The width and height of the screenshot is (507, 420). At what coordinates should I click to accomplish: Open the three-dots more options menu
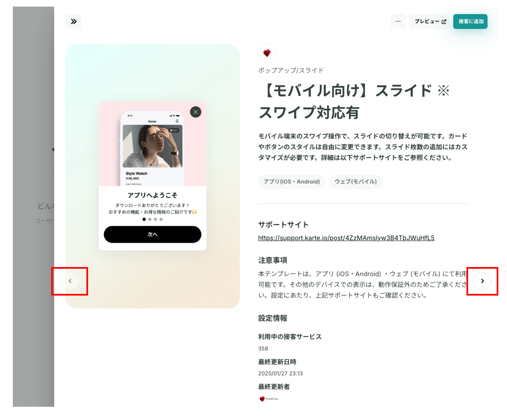coord(398,21)
